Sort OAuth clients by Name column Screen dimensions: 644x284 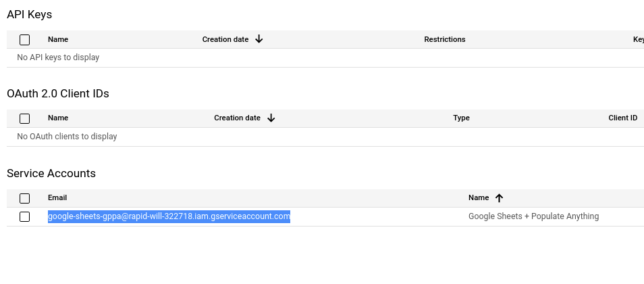click(58, 118)
